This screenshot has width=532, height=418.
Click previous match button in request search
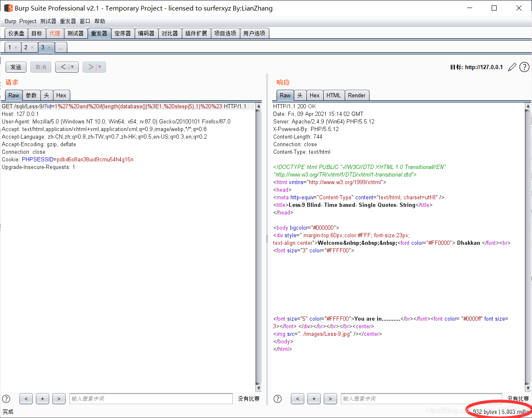26,399
